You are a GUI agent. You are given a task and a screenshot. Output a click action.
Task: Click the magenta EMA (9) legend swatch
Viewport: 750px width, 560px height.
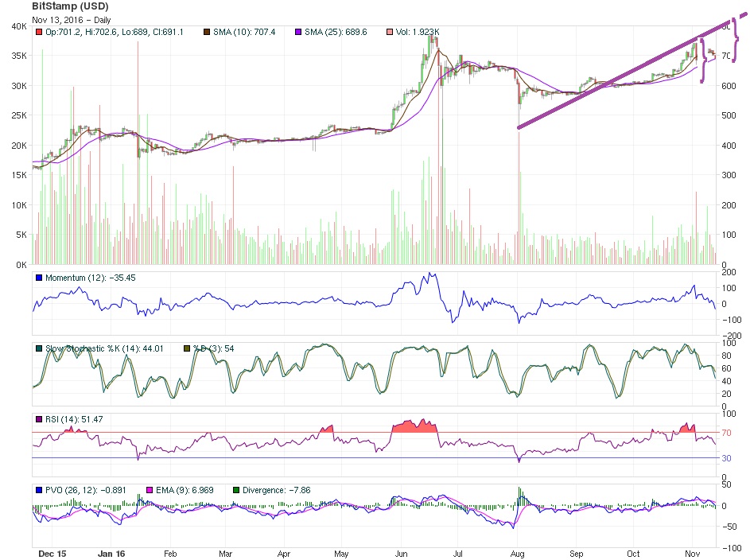tap(150, 490)
